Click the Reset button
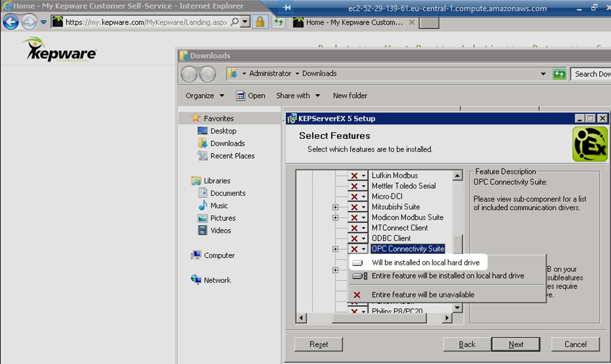This screenshot has height=364, width=611. [318, 344]
